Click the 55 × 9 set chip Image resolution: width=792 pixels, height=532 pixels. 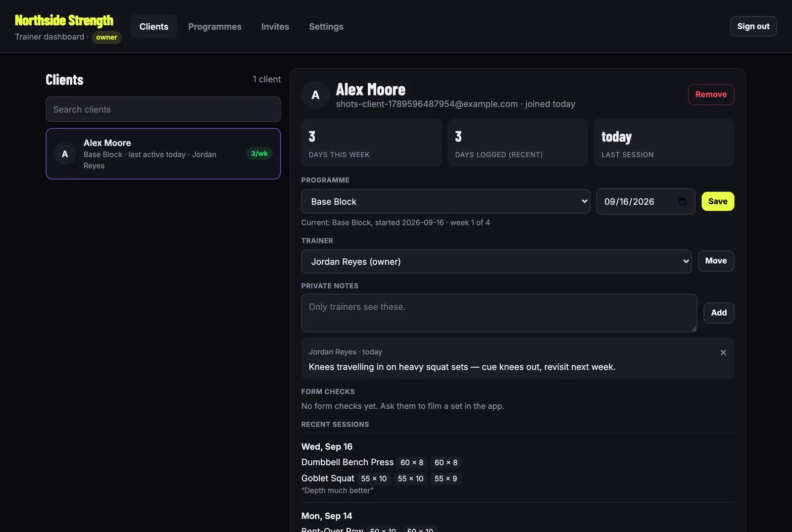(445, 479)
